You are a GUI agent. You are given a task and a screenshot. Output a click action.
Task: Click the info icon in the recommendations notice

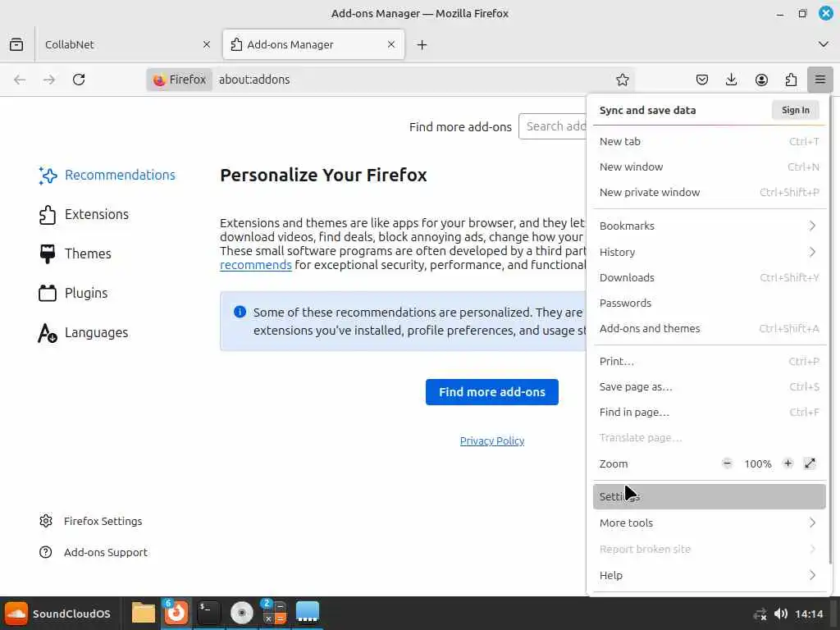point(240,312)
